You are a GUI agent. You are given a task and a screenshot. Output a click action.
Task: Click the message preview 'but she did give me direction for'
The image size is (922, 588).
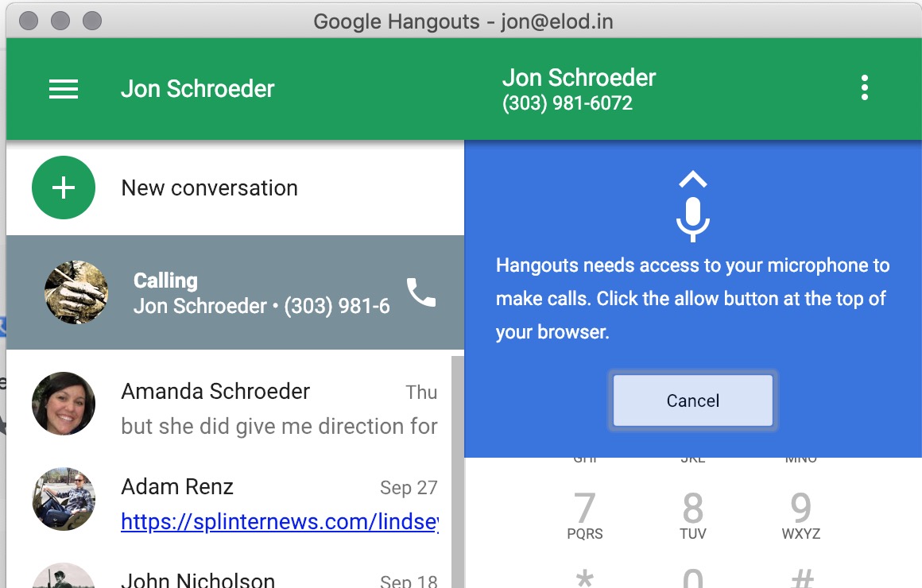pyautogui.click(x=279, y=426)
